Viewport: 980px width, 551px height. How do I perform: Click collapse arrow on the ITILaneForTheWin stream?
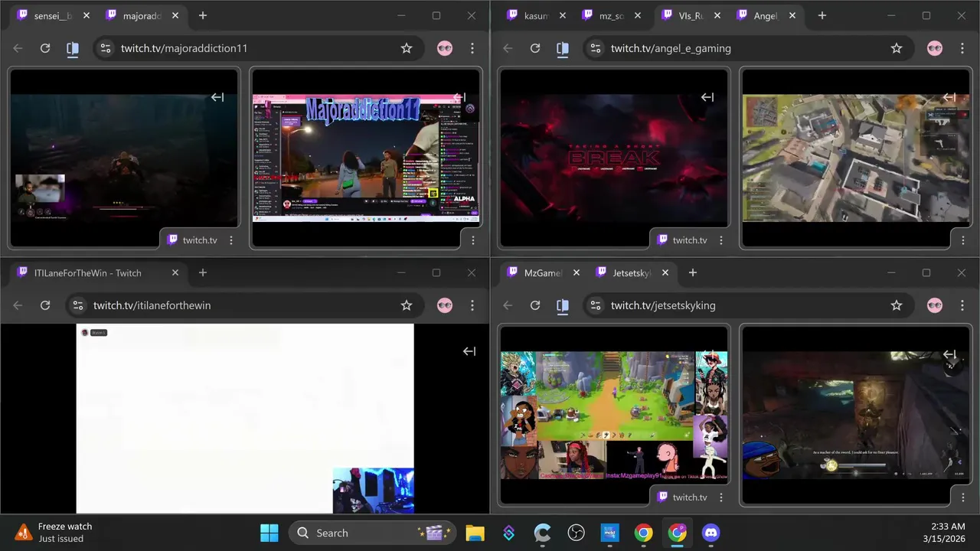(469, 351)
